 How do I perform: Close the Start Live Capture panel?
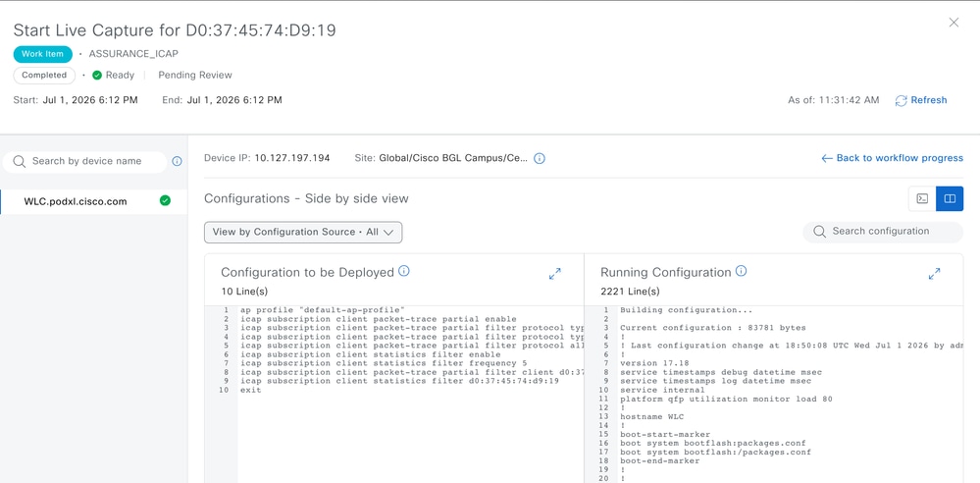point(954,23)
